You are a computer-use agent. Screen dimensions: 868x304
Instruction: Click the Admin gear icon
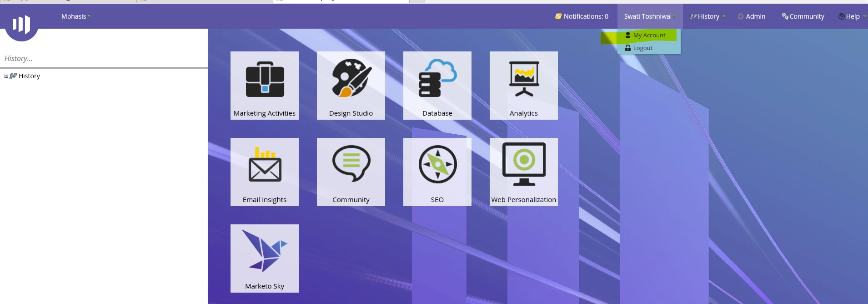[741, 16]
